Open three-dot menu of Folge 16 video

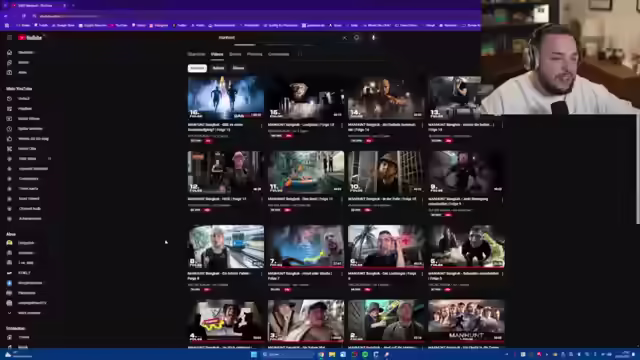pos(262,125)
